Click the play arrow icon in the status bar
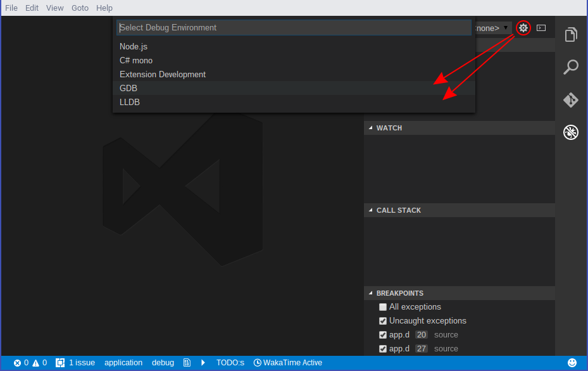 click(203, 363)
